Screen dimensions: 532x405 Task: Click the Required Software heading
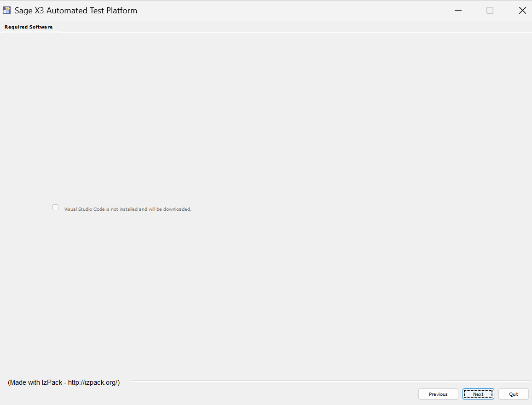pos(29,27)
